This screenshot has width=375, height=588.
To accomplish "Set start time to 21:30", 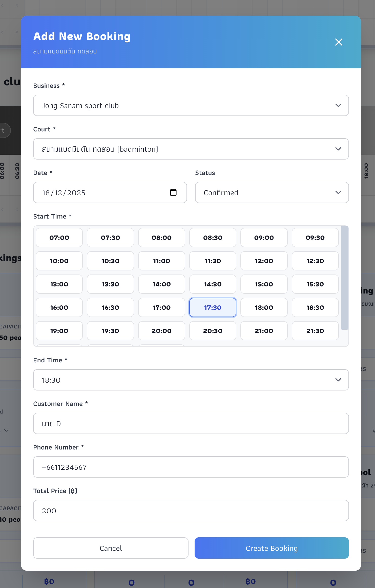I will click(315, 331).
